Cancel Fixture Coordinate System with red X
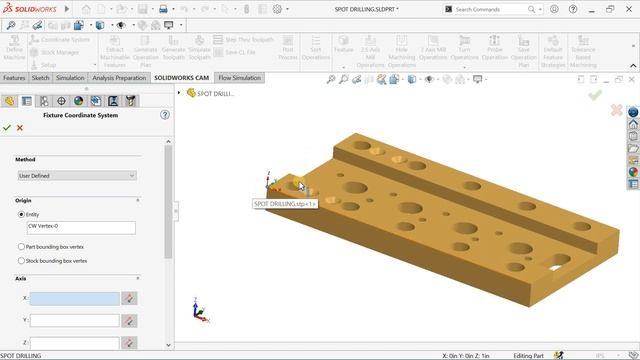This screenshot has width=640, height=360. click(20, 128)
